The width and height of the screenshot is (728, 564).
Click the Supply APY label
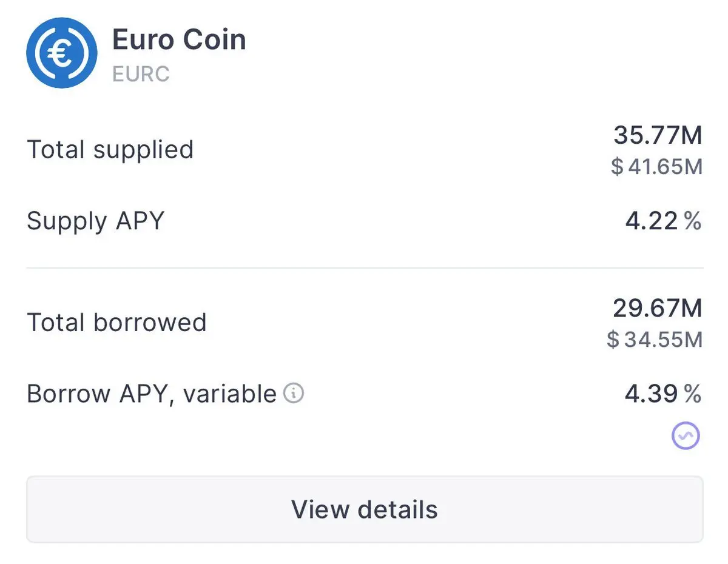(x=95, y=221)
